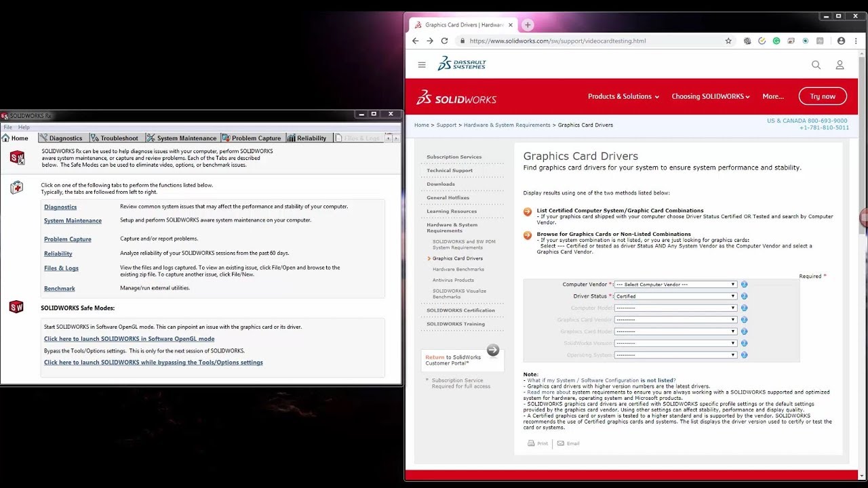This screenshot has height=488, width=868.
Task: Expand Products & Solutions menu
Action: pyautogui.click(x=623, y=96)
